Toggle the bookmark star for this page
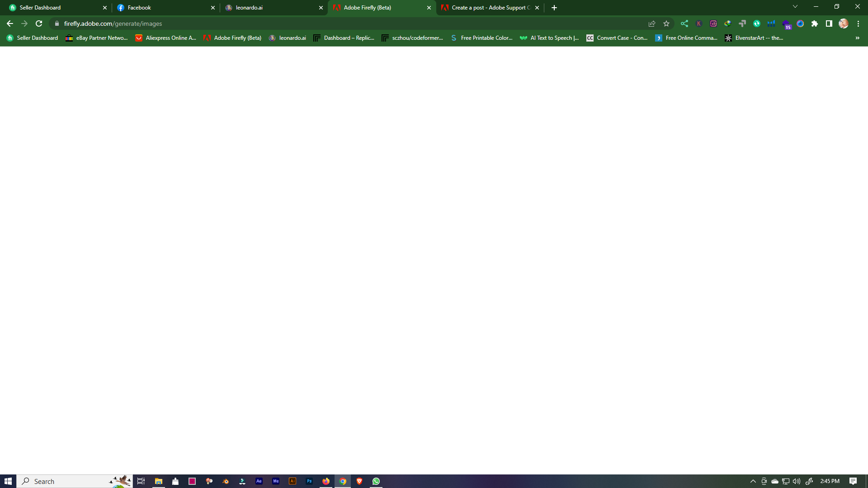Image resolution: width=868 pixels, height=488 pixels. (x=666, y=23)
